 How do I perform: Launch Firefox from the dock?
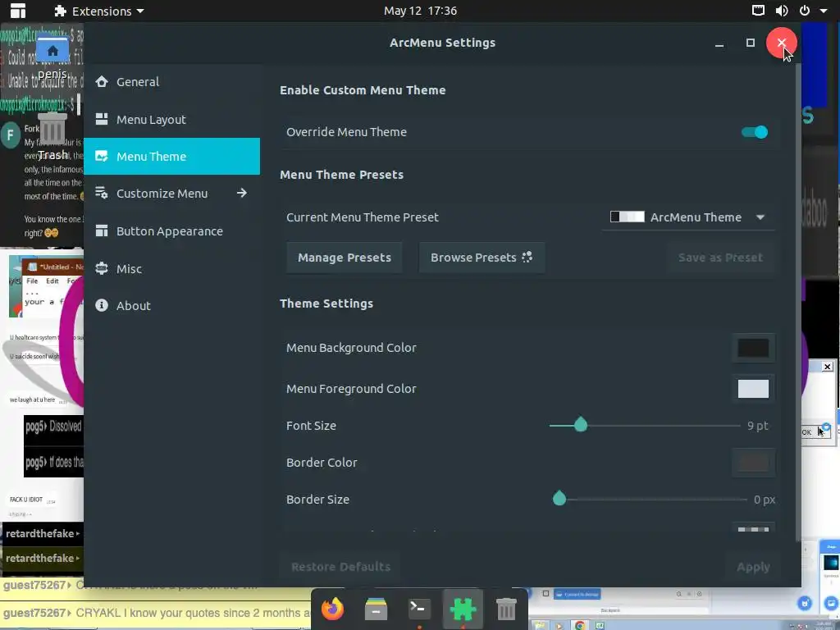pos(332,609)
